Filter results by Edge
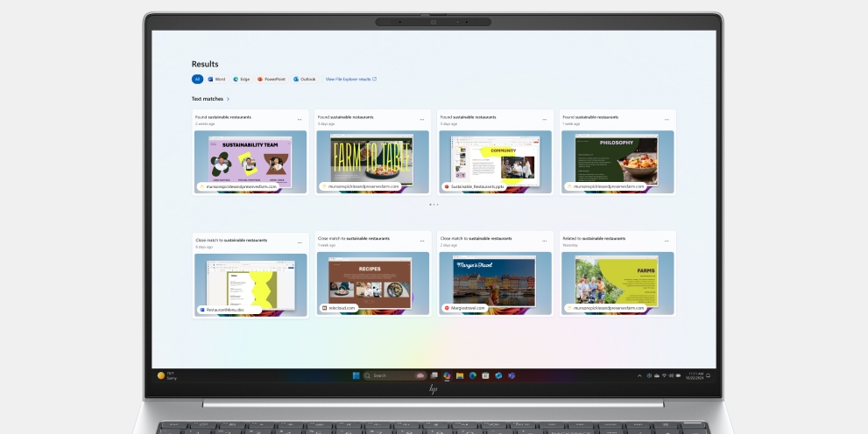The image size is (868, 434). coord(241,79)
